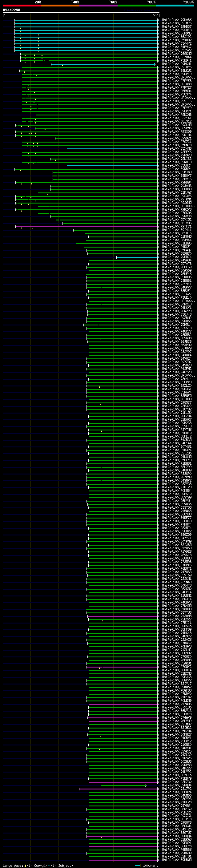
Task: Click the green ~80% identity legend bar
Action: point(137,6)
